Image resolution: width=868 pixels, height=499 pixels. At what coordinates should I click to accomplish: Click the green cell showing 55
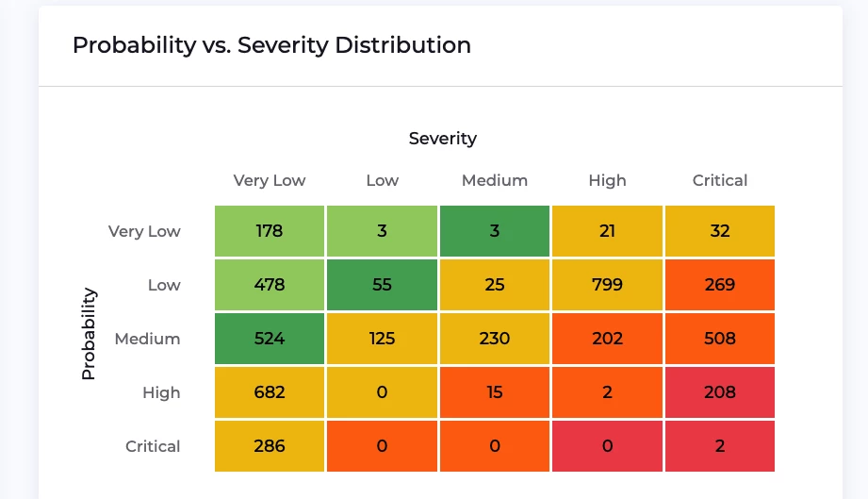coord(382,285)
